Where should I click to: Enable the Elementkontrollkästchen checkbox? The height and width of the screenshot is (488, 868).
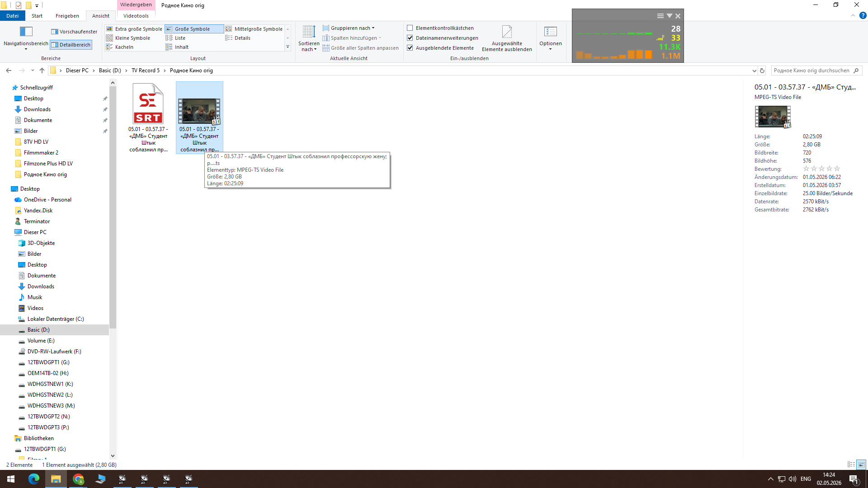[410, 28]
